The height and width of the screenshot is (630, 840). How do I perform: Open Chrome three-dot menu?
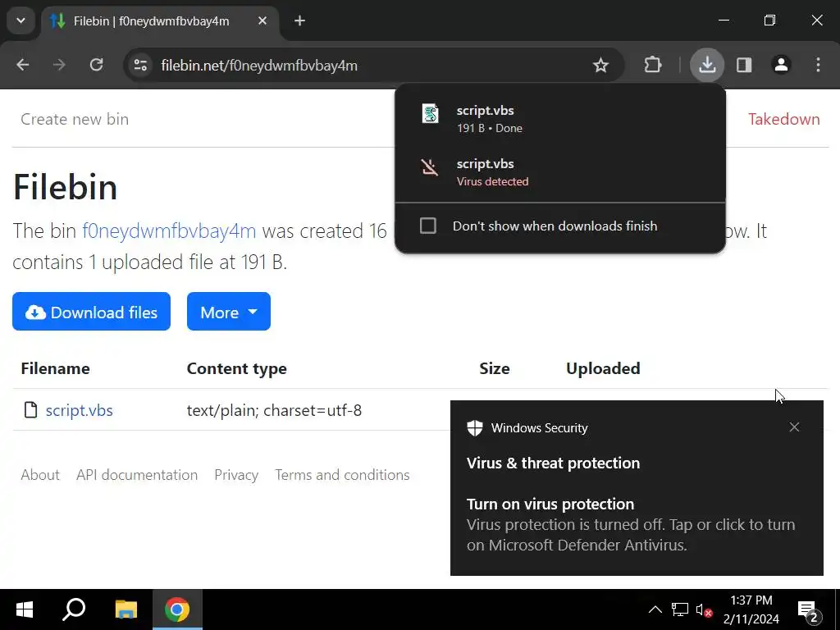tap(818, 66)
